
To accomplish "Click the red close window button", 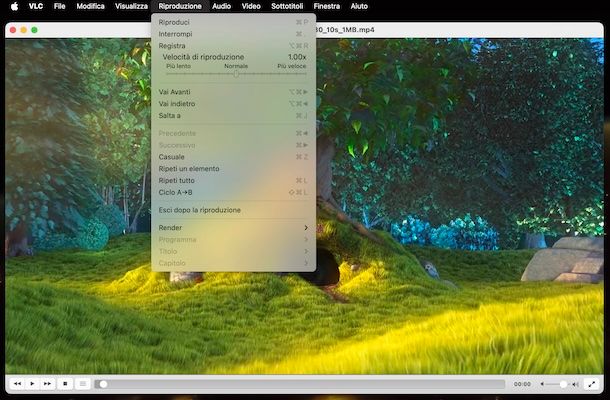I will (x=13, y=30).
